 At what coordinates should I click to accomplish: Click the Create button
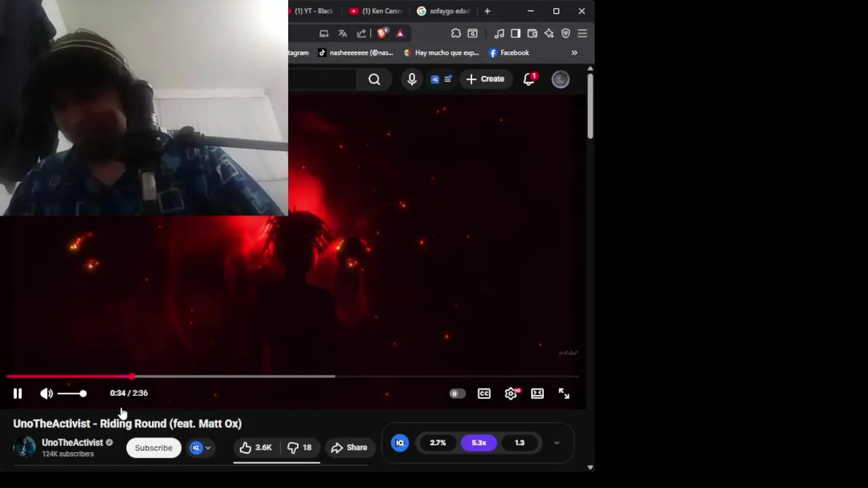click(486, 79)
